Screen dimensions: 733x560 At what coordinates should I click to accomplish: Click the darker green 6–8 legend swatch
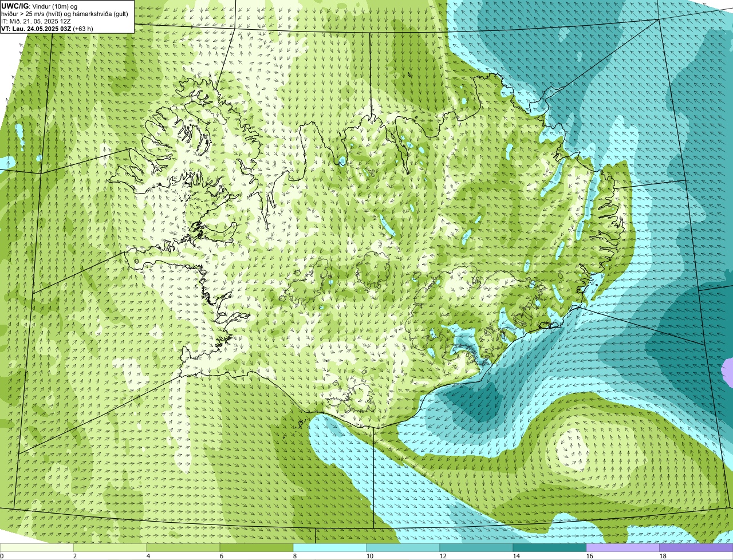(x=257, y=548)
